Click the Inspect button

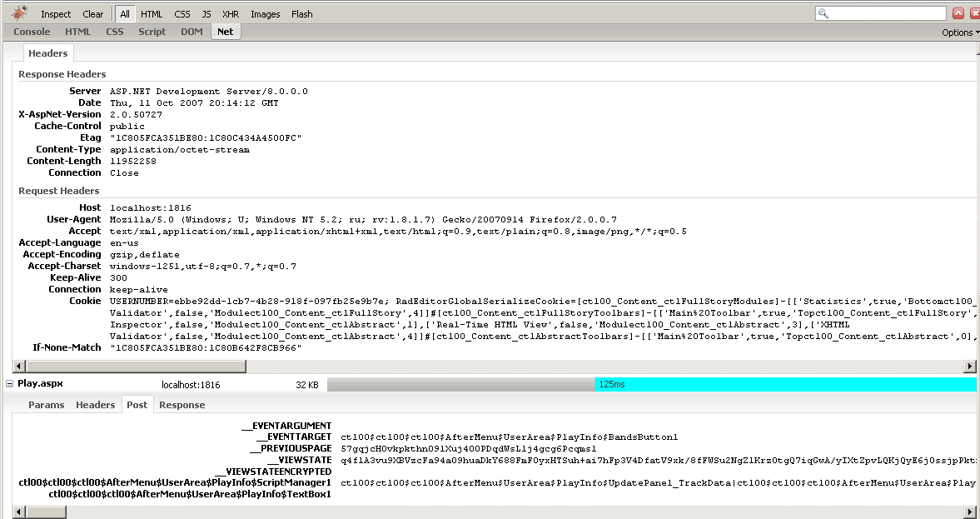coord(56,14)
